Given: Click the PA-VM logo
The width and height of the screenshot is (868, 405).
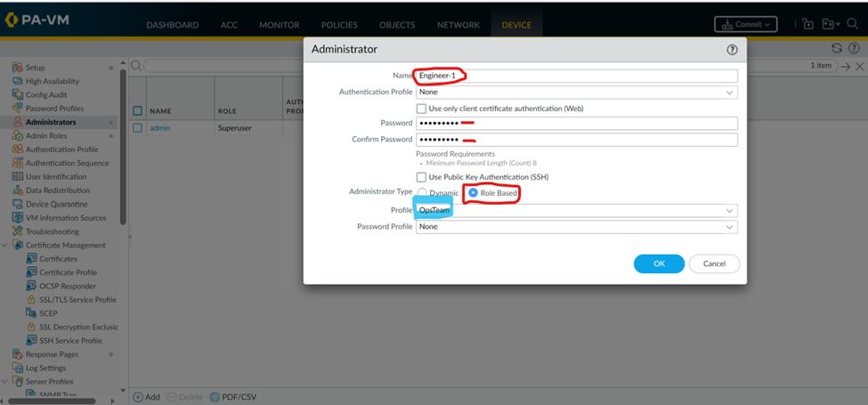Looking at the screenshot, I should pos(37,20).
